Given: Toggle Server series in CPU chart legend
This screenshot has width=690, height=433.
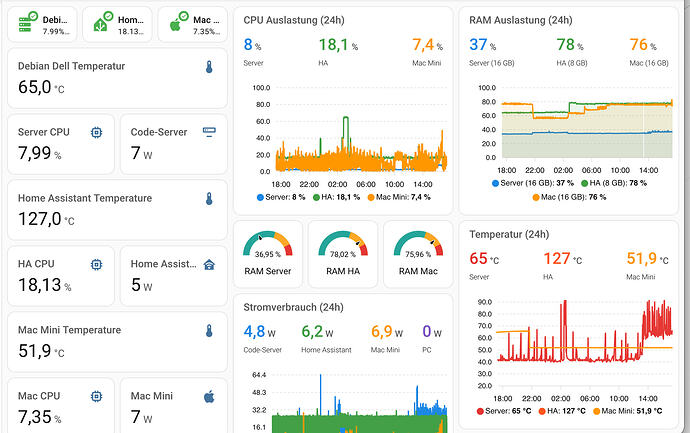Looking at the screenshot, I should click(281, 197).
